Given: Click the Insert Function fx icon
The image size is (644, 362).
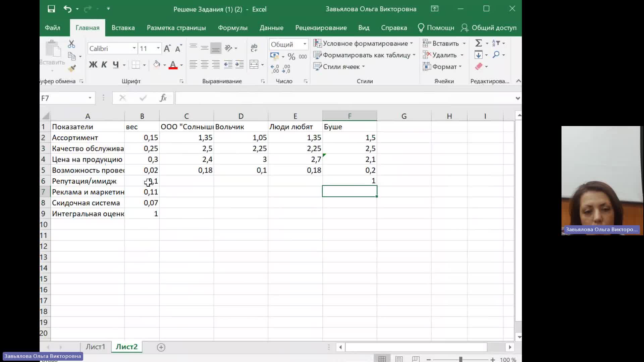Looking at the screenshot, I should (163, 98).
